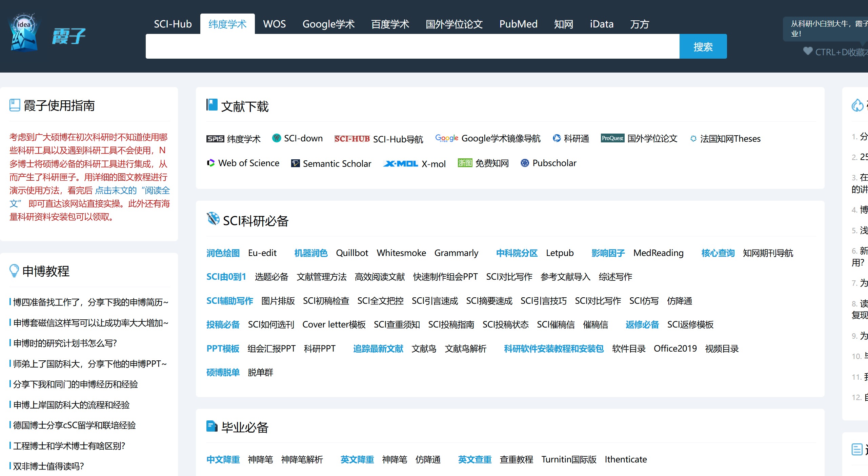868x476 pixels.
Task: Open the Whitesmoke link
Action: click(401, 253)
